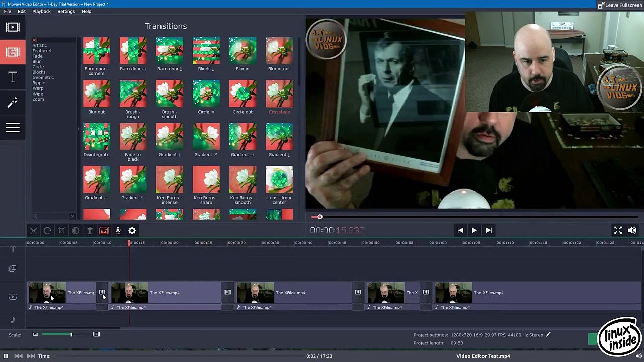This screenshot has height=362, width=644.
Task: Toggle preview fullscreen mode
Action: point(618,230)
